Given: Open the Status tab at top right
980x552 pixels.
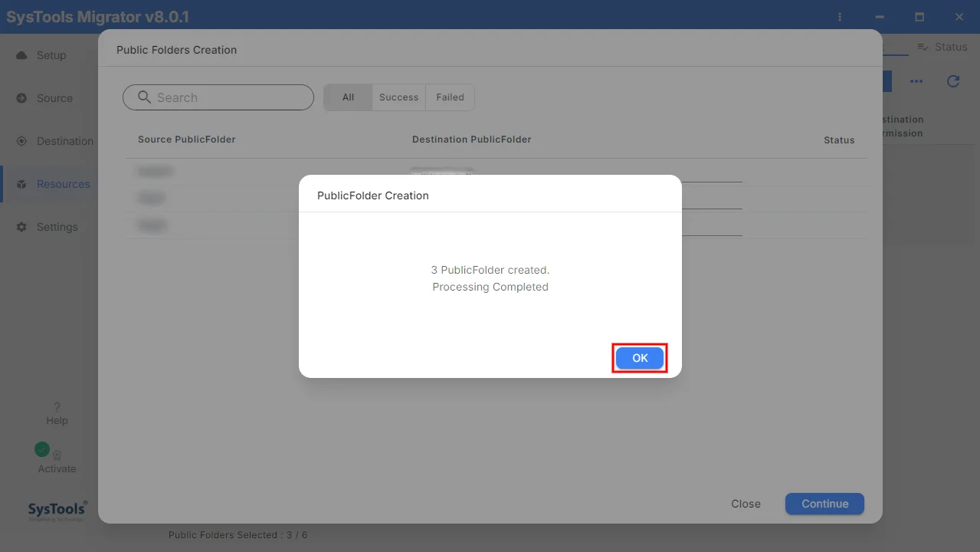Looking at the screenshot, I should pos(942,47).
